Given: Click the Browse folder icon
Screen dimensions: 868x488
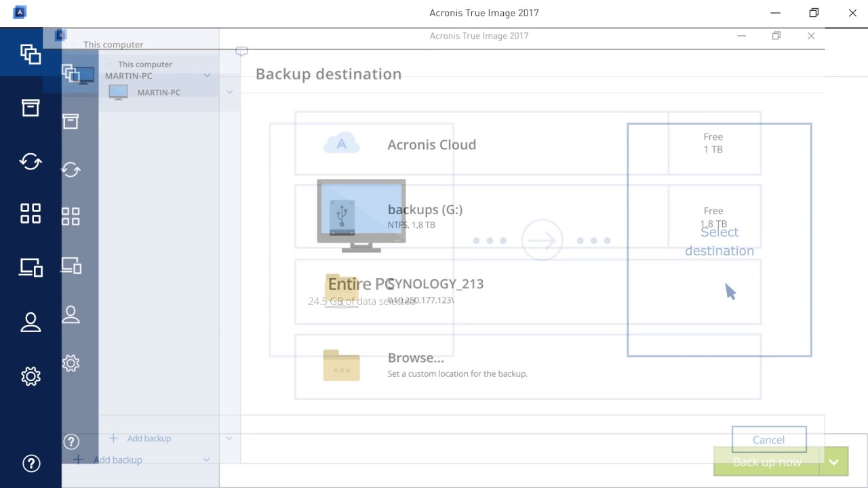Looking at the screenshot, I should tap(342, 365).
